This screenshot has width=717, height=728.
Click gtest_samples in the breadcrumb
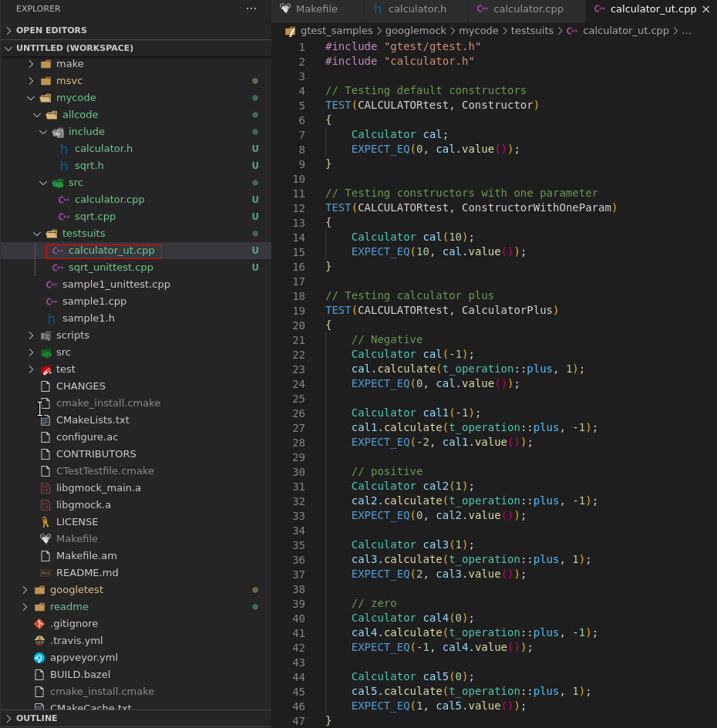tap(336, 31)
